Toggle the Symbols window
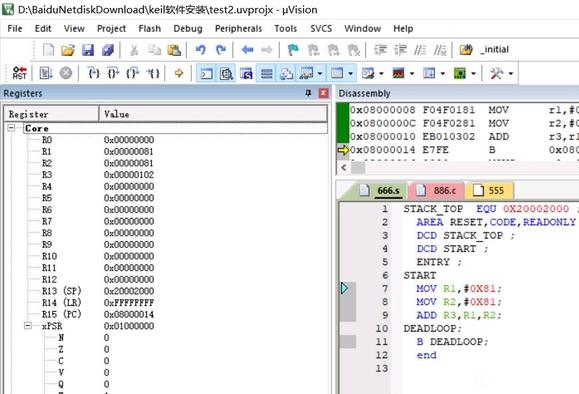Screen dimensions: 579x394 (246, 73)
